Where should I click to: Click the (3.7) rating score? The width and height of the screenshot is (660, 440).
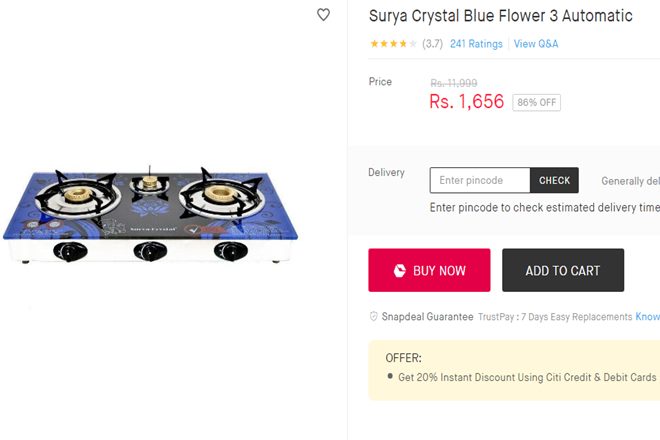[432, 44]
